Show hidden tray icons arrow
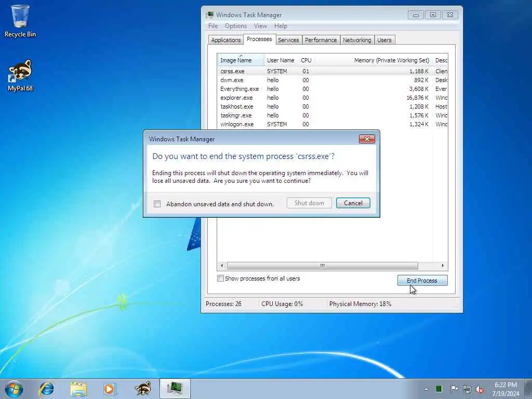Image resolution: width=532 pixels, height=399 pixels. click(x=426, y=389)
